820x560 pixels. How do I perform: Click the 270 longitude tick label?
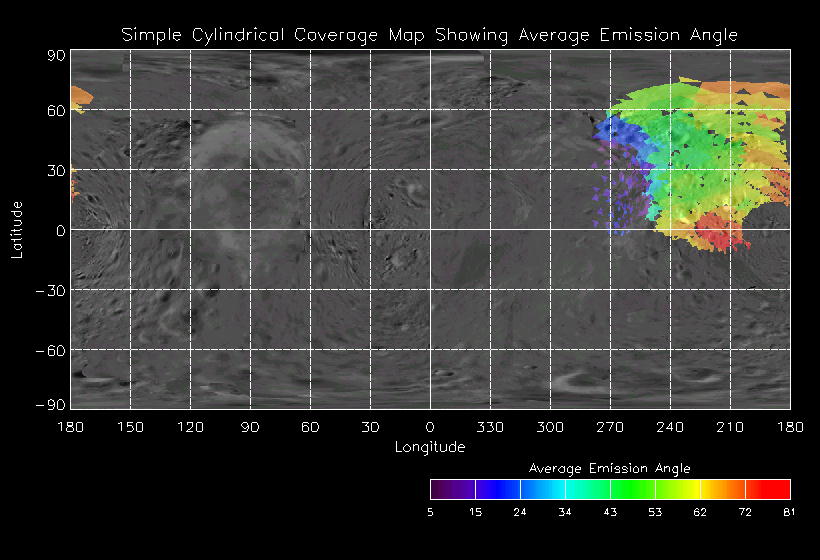610,428
